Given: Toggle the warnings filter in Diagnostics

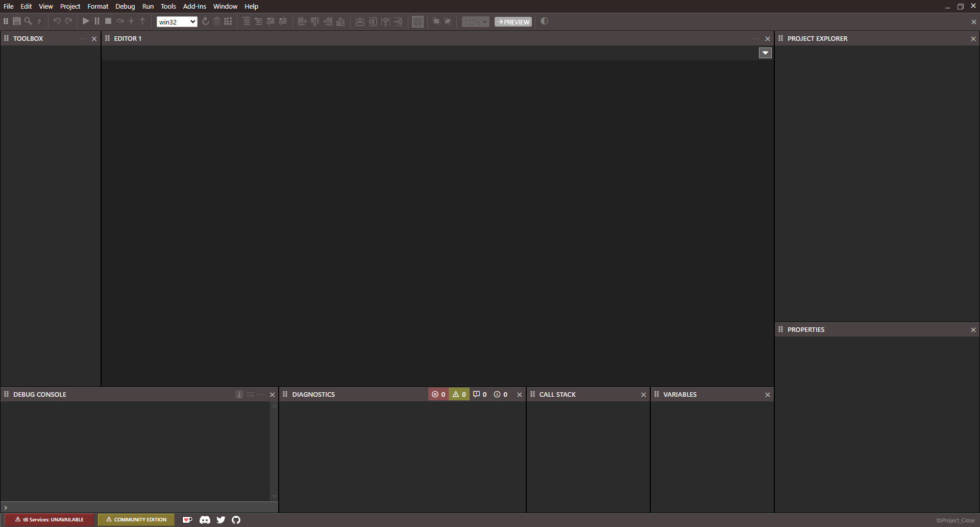Looking at the screenshot, I should click(459, 394).
